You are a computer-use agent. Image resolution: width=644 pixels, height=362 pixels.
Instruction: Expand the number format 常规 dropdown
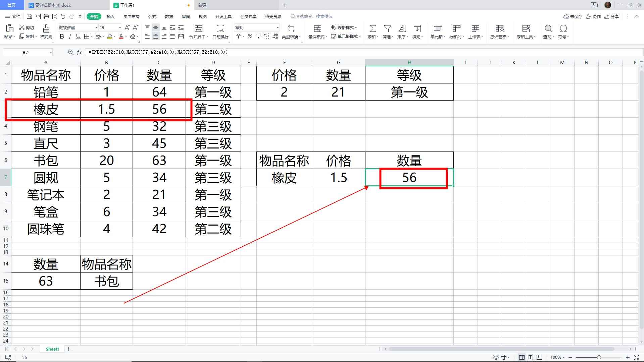pyautogui.click(x=277, y=27)
